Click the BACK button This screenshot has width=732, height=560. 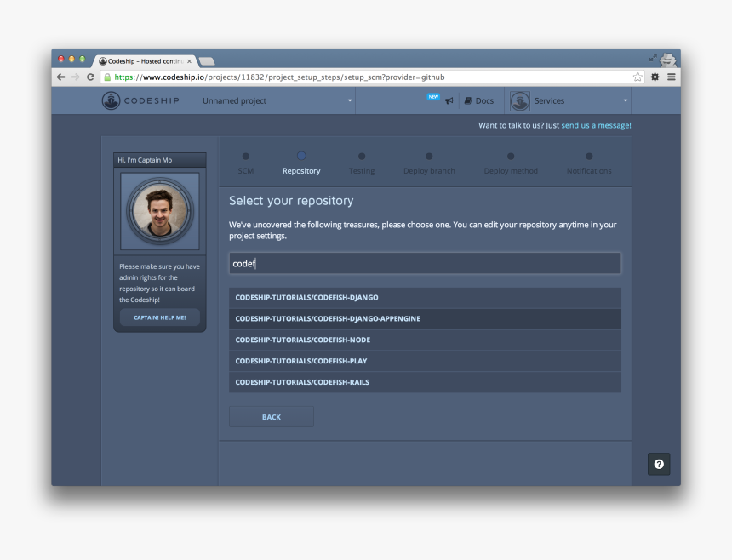pyautogui.click(x=272, y=417)
